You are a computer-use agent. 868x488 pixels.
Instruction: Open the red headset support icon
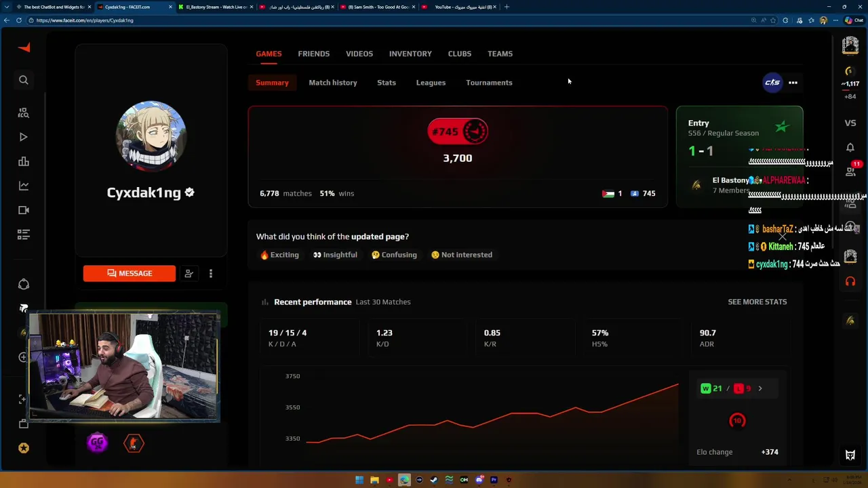tap(850, 281)
